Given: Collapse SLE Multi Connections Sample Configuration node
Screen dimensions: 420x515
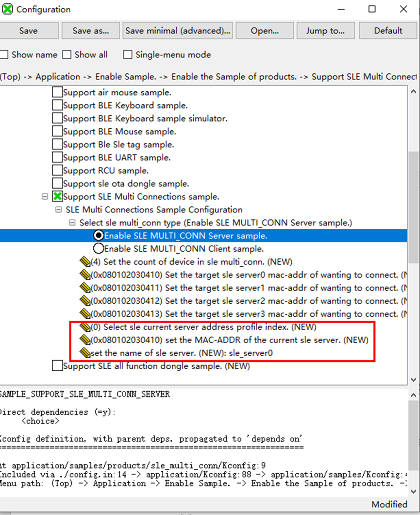Looking at the screenshot, I should (x=59, y=210).
